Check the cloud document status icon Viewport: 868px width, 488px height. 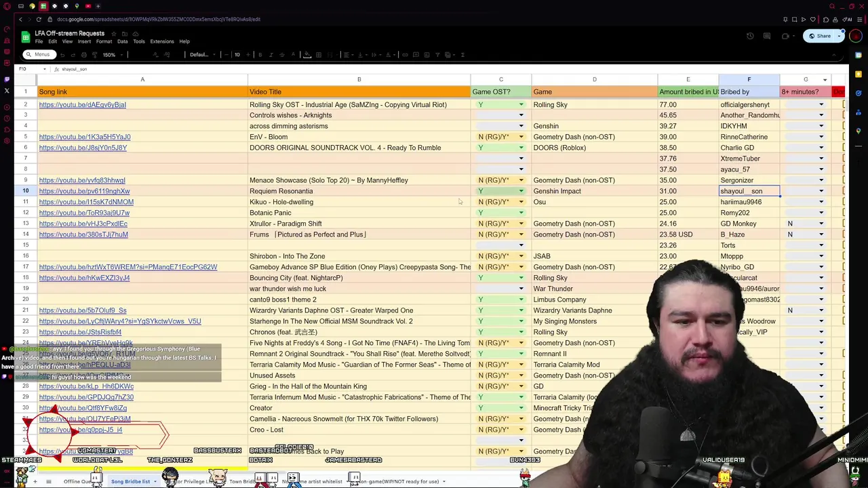pos(136,34)
